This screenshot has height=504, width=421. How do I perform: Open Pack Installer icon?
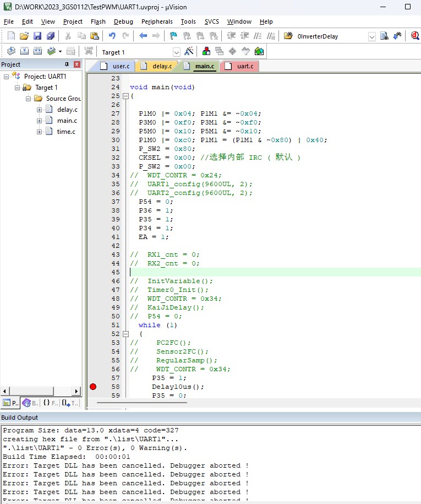tap(259, 51)
